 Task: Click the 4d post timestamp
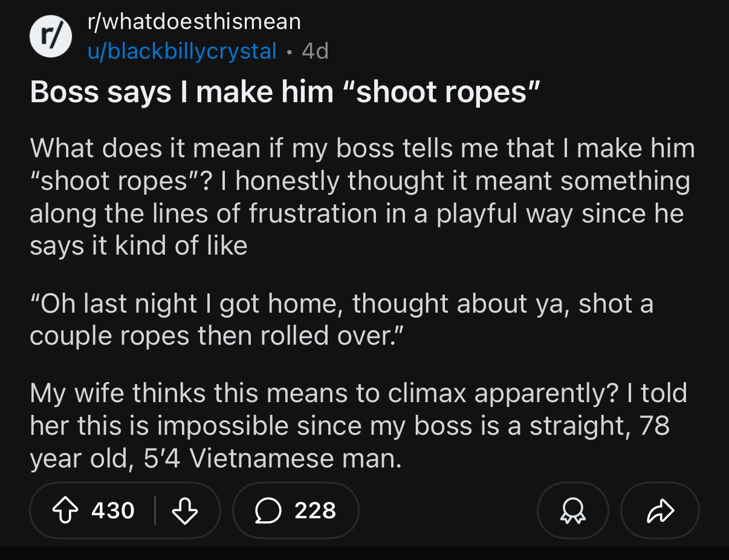(x=314, y=51)
